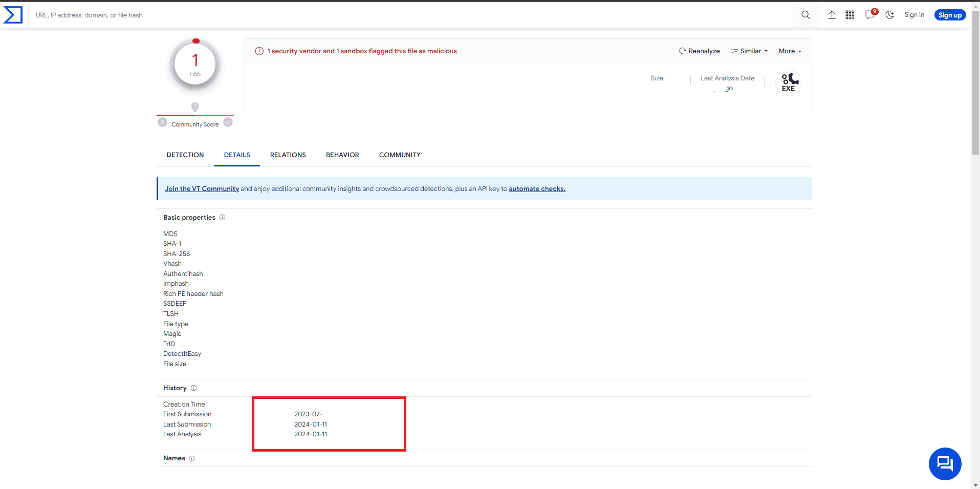The image size is (980, 489).
Task: Follow the Join the VT Community link
Action: tap(202, 188)
